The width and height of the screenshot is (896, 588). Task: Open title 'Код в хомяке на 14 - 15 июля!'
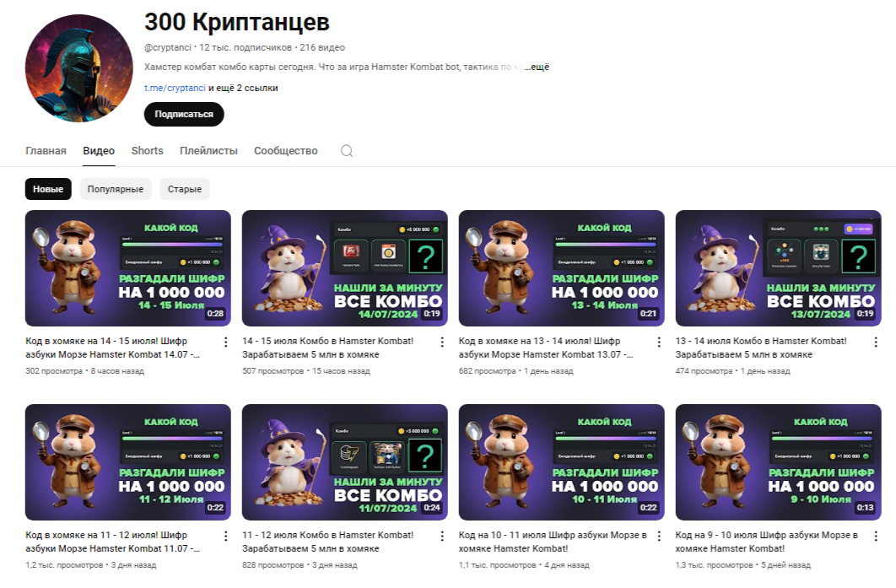coord(112,348)
